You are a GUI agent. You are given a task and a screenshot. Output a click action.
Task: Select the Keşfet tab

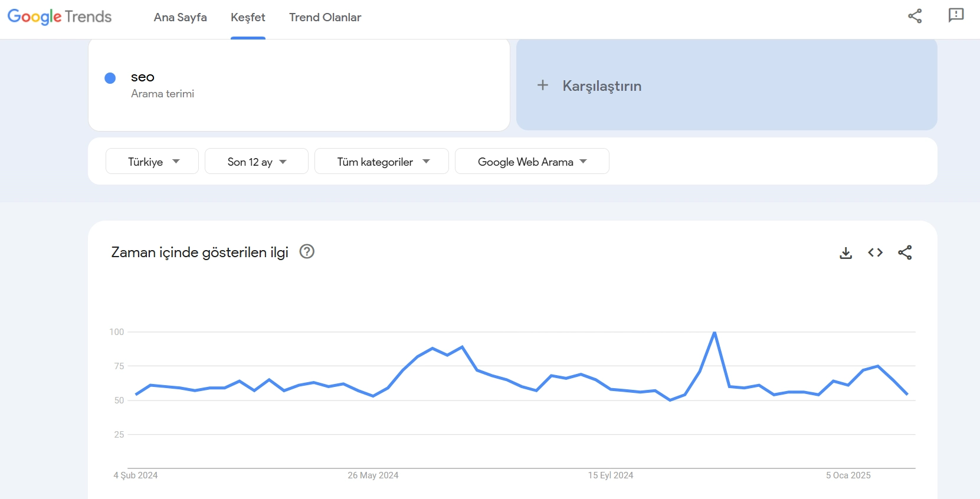(x=248, y=18)
